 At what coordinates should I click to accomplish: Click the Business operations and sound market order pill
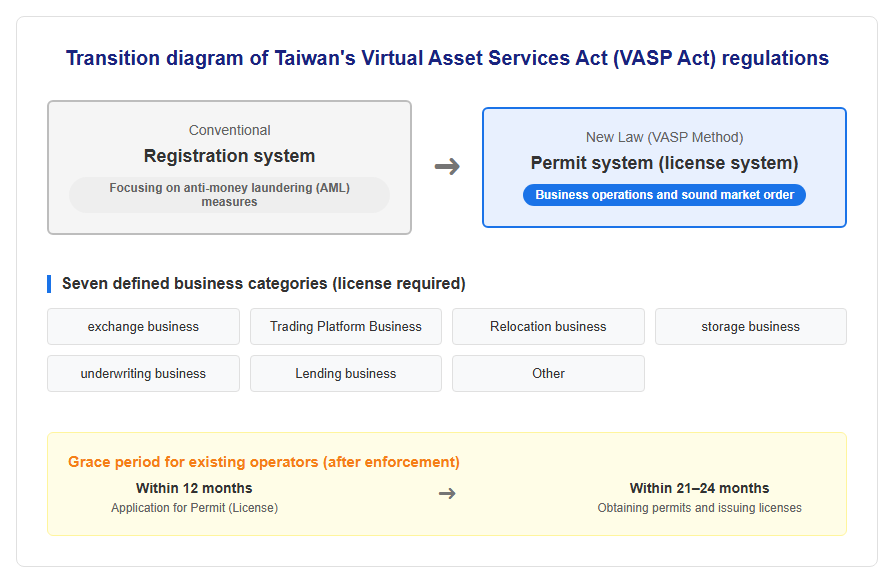pyautogui.click(x=664, y=195)
